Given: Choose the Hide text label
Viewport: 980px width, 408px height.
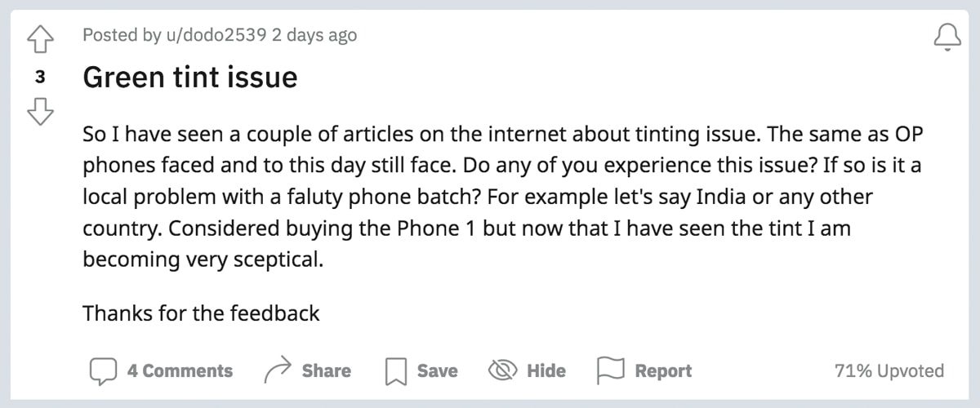Looking at the screenshot, I should [x=546, y=371].
